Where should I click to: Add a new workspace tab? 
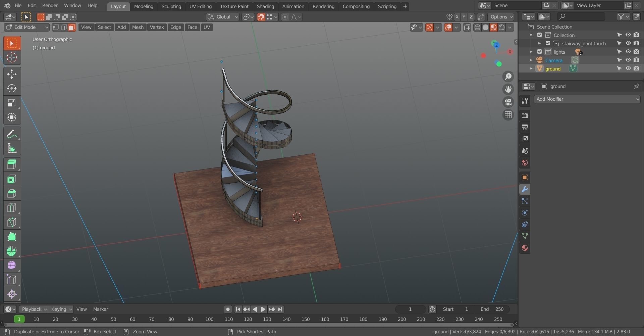pos(405,6)
